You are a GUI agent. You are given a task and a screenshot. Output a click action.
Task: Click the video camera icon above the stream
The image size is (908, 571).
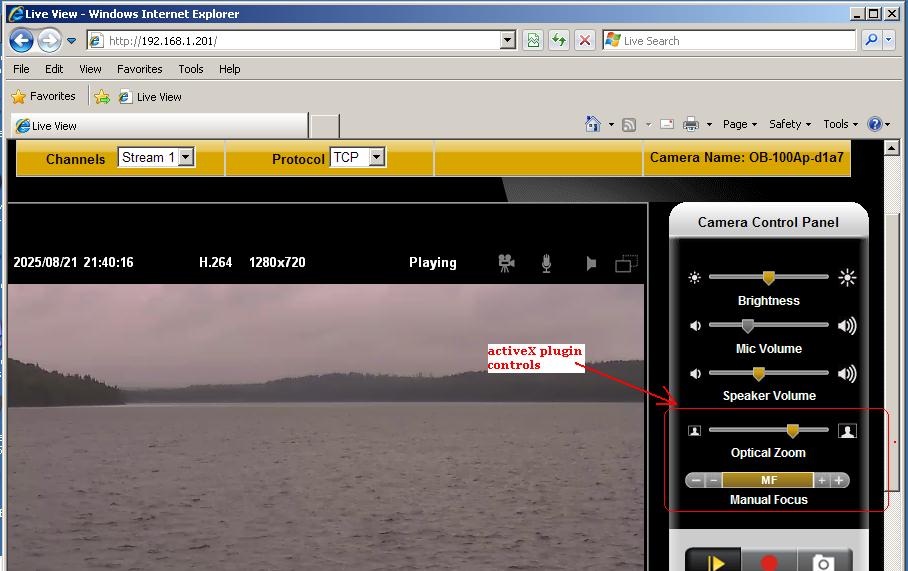tap(506, 263)
